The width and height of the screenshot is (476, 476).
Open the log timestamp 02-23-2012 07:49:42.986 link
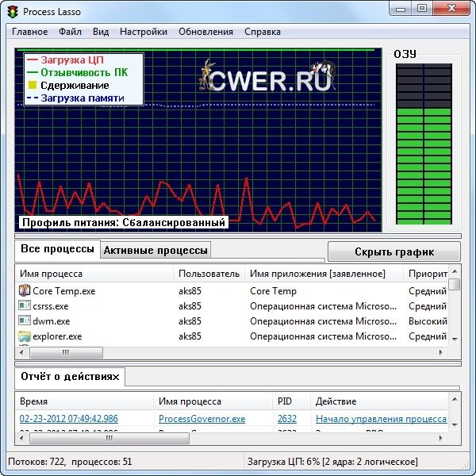(68, 419)
